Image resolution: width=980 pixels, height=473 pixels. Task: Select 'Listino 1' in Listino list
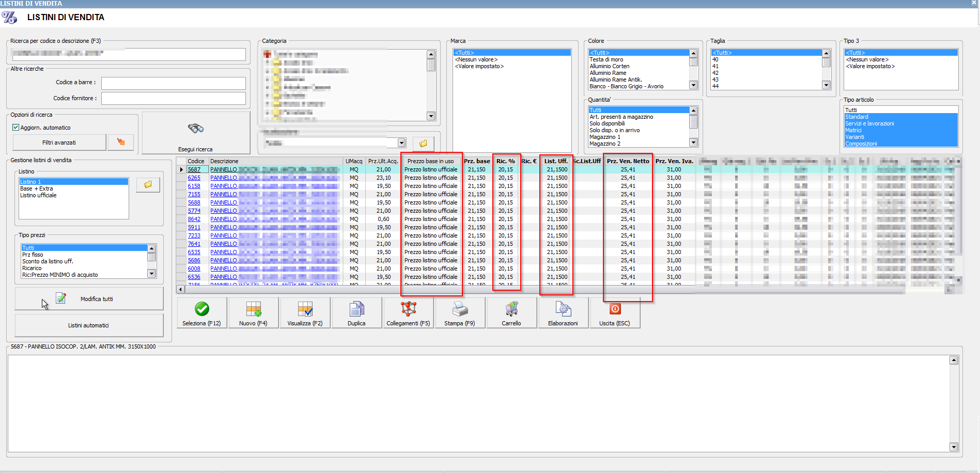[73, 182]
